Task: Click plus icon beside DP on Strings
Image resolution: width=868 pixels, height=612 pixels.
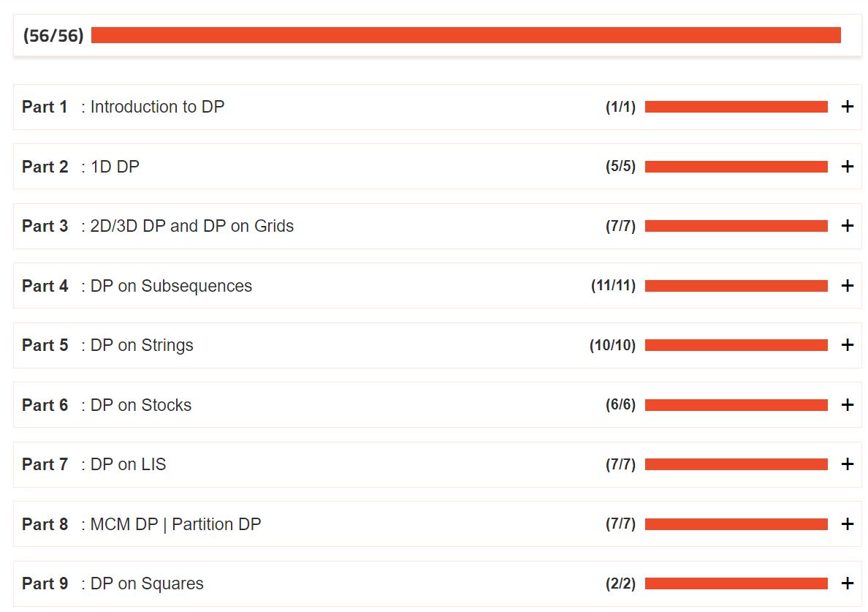Action: click(847, 344)
